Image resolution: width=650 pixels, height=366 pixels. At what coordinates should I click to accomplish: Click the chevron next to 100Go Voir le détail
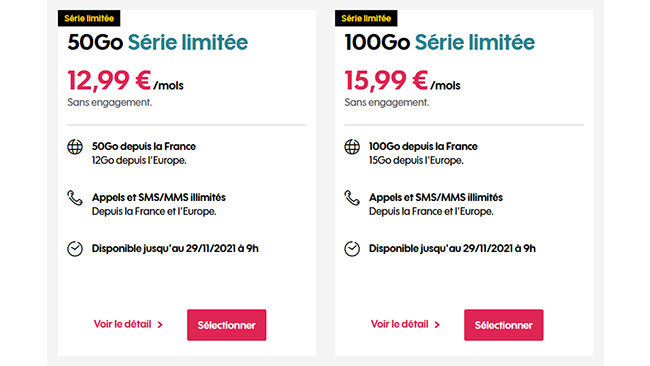tap(437, 325)
